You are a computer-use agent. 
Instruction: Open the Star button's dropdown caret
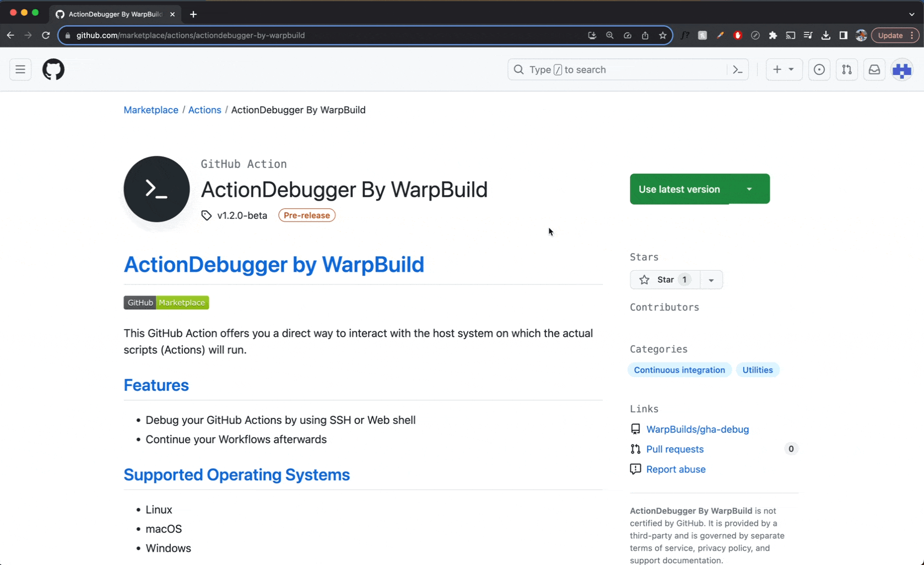[x=711, y=279]
